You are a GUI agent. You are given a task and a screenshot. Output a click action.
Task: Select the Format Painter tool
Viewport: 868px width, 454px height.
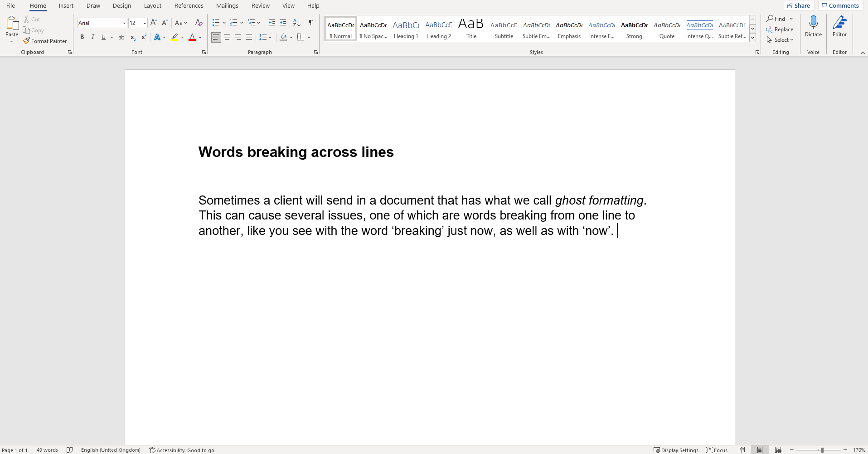[x=45, y=41]
